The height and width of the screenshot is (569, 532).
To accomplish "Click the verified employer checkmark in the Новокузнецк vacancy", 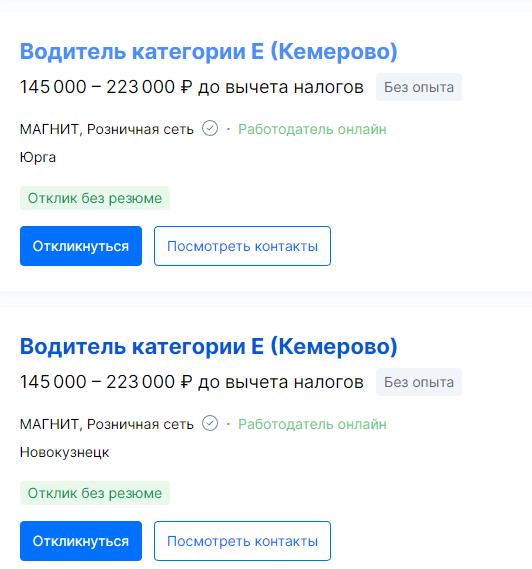I will pos(210,423).
